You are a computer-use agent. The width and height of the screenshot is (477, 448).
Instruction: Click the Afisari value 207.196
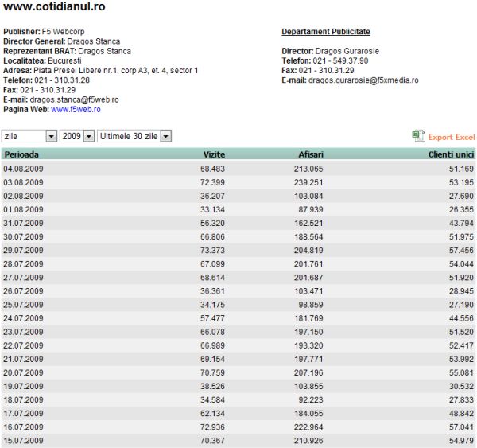pyautogui.click(x=308, y=372)
